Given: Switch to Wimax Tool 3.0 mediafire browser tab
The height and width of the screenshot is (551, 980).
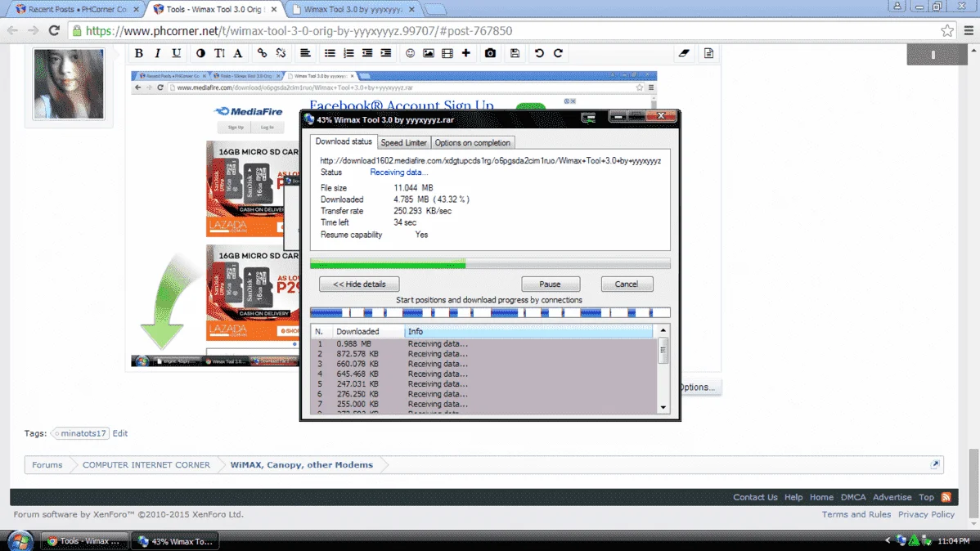Looking at the screenshot, I should pyautogui.click(x=353, y=9).
